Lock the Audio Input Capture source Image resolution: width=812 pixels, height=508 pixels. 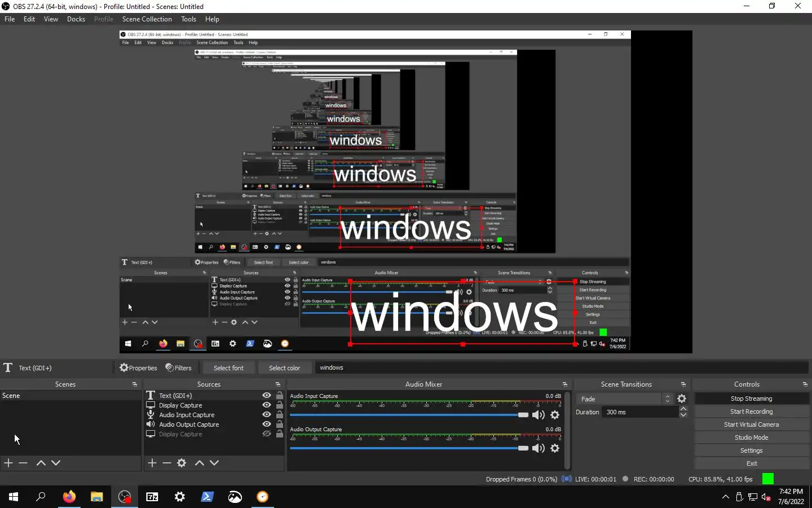[280, 415]
